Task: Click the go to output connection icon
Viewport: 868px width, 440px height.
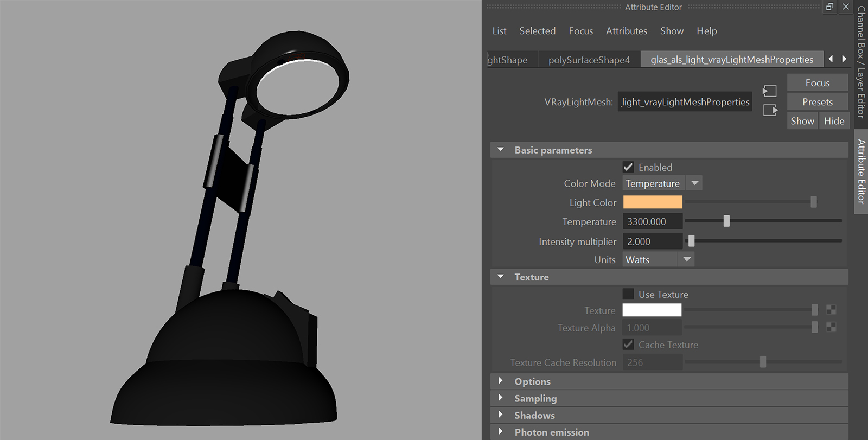Action: [770, 110]
